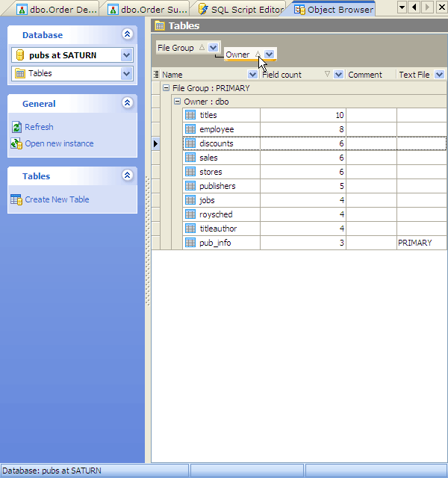Click the PRIMARY Text File cell
Viewport: 448px width, 478px height.
[x=422, y=243]
